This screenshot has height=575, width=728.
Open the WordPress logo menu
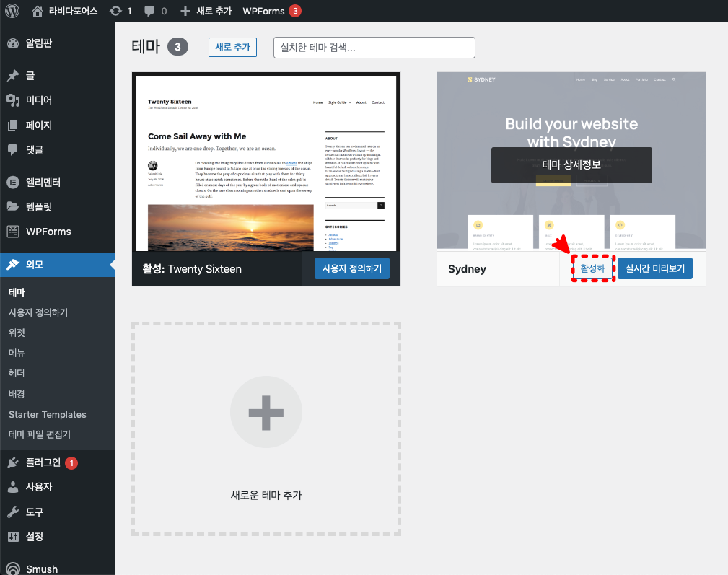coord(12,11)
